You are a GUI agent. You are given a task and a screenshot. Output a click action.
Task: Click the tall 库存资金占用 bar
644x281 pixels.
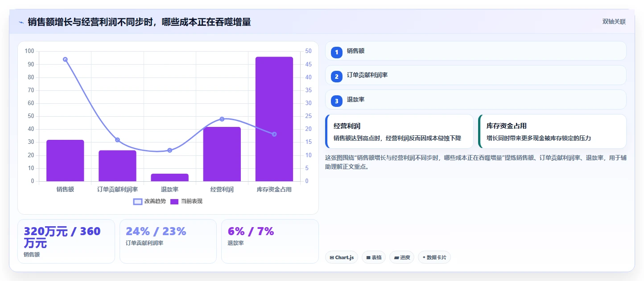[x=274, y=119]
